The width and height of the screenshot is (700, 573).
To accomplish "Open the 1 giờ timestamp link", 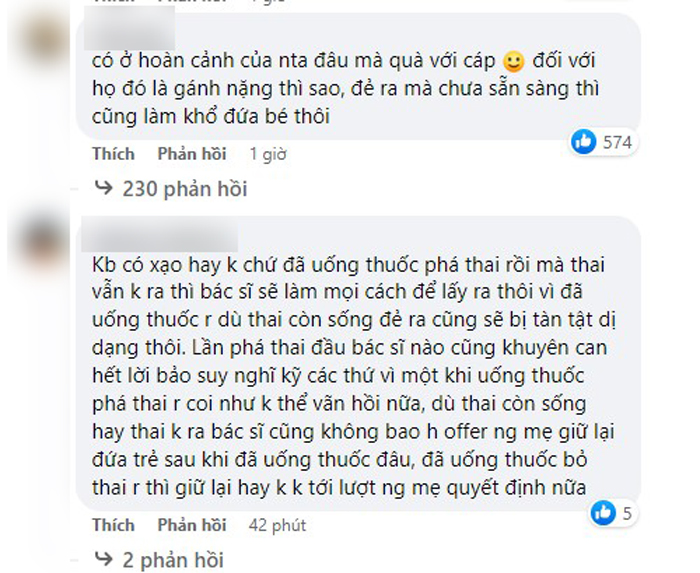I will point(268,154).
